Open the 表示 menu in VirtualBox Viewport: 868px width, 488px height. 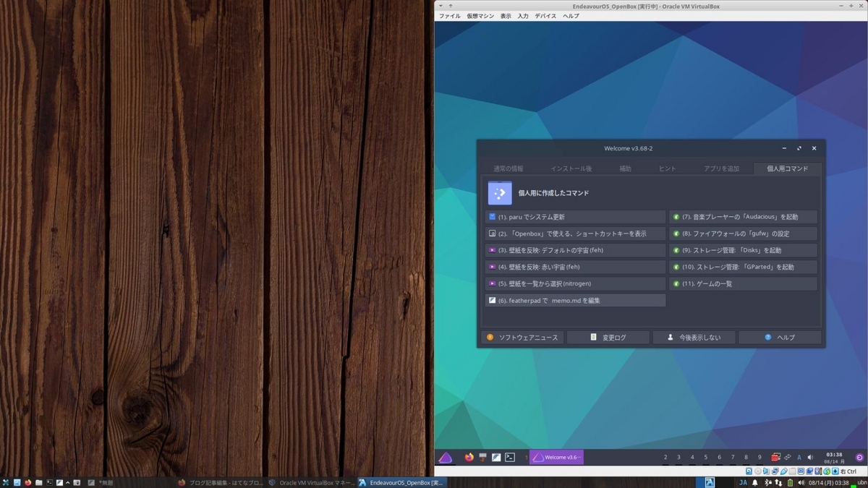point(506,16)
